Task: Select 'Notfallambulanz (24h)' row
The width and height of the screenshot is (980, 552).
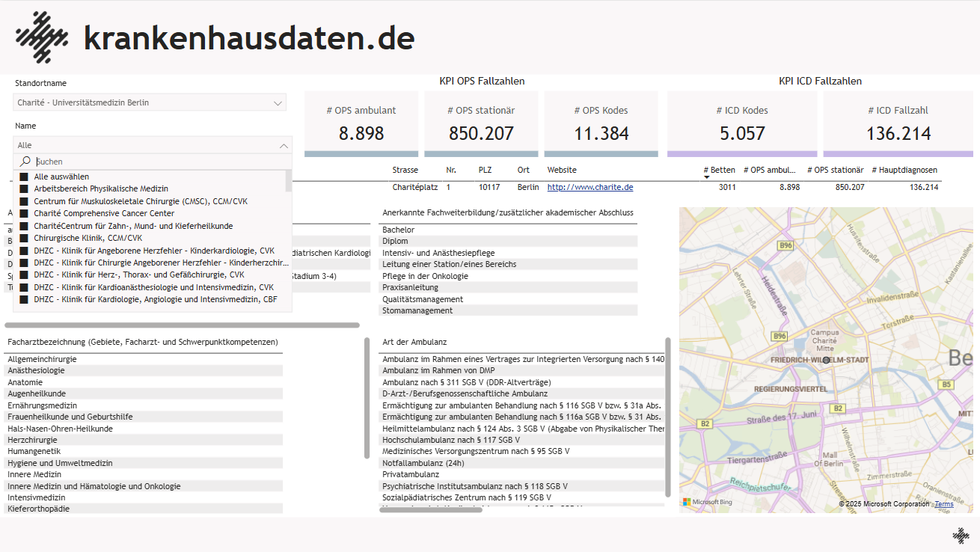Action: (521, 463)
